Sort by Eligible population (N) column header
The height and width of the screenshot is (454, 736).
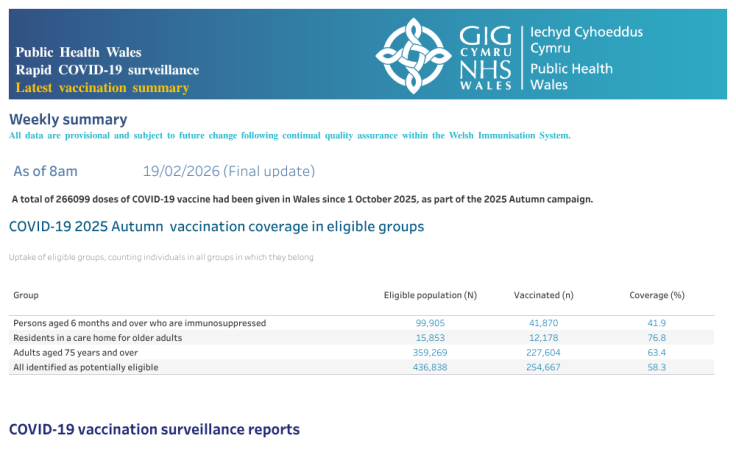point(430,295)
